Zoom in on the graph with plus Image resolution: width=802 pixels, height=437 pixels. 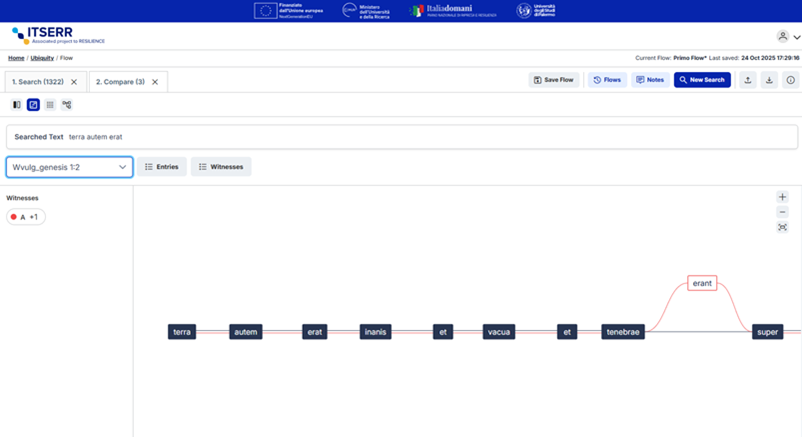[782, 197]
